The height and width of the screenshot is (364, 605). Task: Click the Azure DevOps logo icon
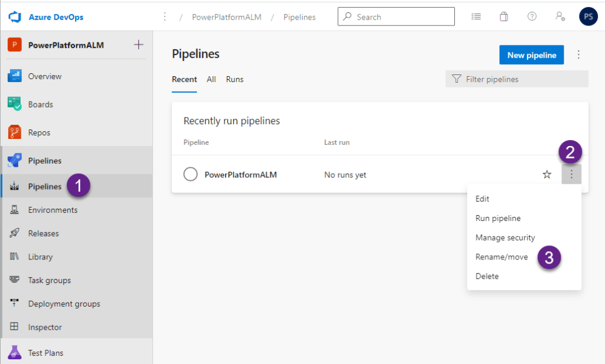(x=15, y=17)
